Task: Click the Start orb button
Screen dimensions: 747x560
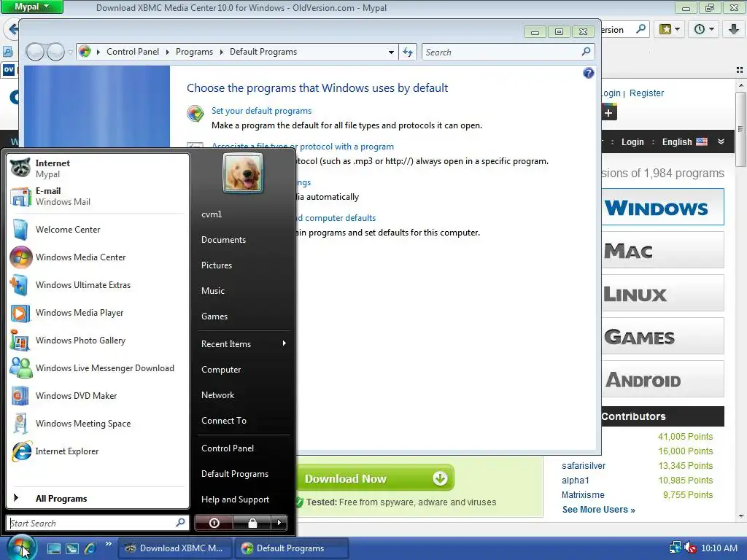Action: (21, 548)
